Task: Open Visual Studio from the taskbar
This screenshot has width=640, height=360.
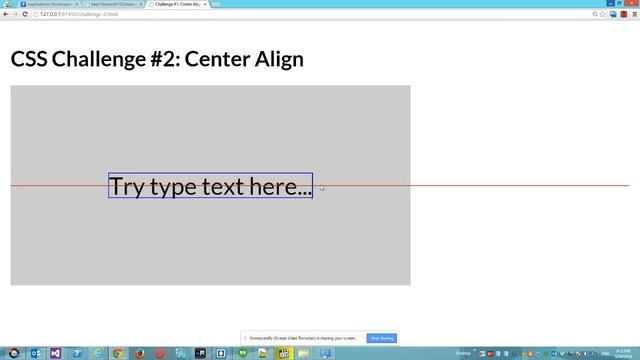Action: click(x=56, y=353)
